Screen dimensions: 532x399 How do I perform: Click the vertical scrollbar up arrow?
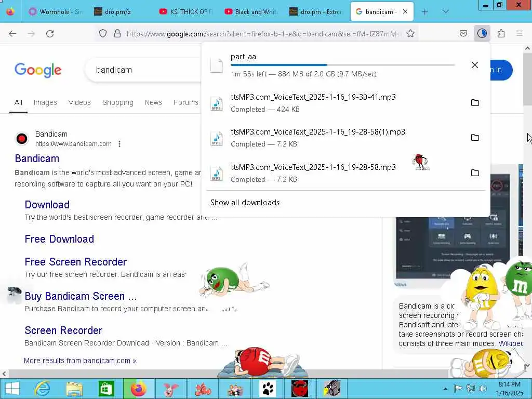click(528, 48)
